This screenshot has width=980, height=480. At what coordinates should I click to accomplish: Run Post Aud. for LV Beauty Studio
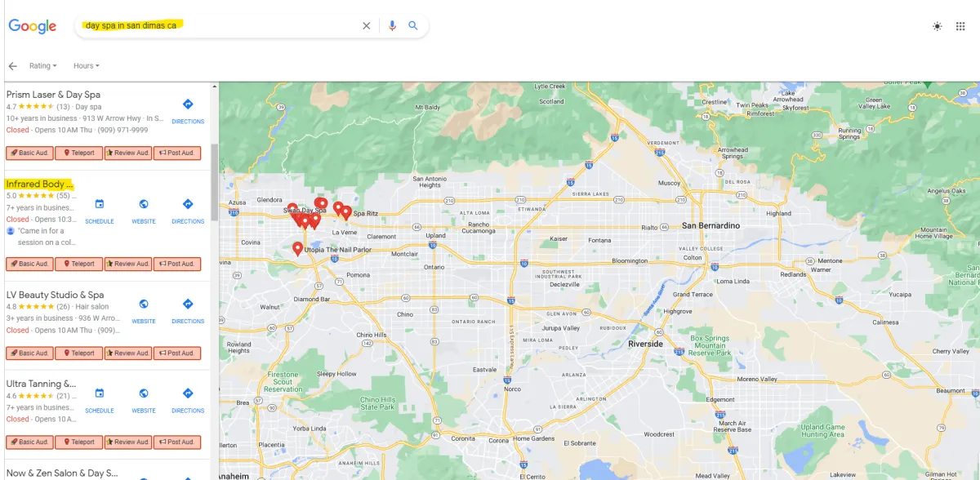point(176,353)
